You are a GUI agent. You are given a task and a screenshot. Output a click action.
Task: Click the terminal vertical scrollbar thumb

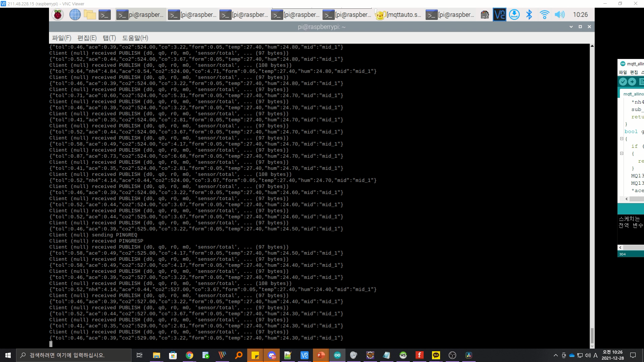pos(592,336)
